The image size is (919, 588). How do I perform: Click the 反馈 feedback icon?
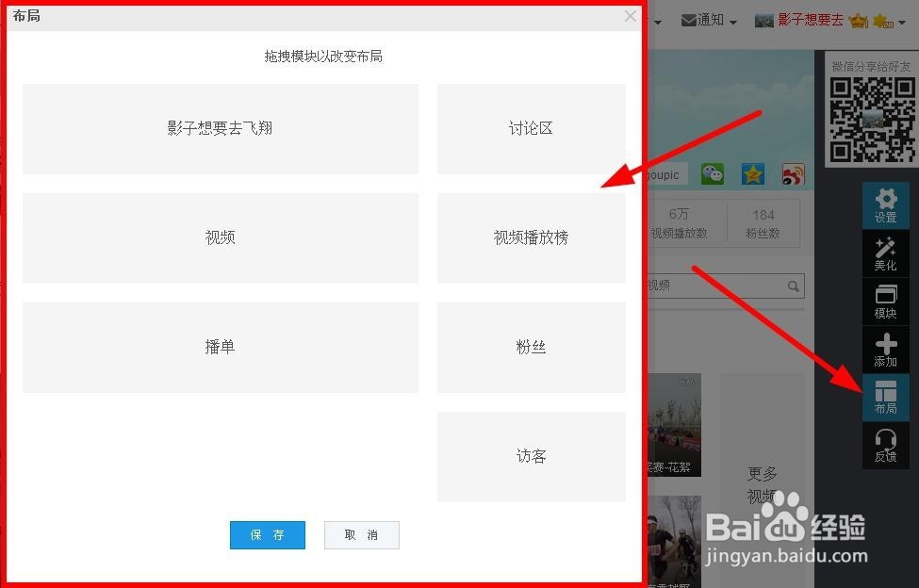(886, 445)
